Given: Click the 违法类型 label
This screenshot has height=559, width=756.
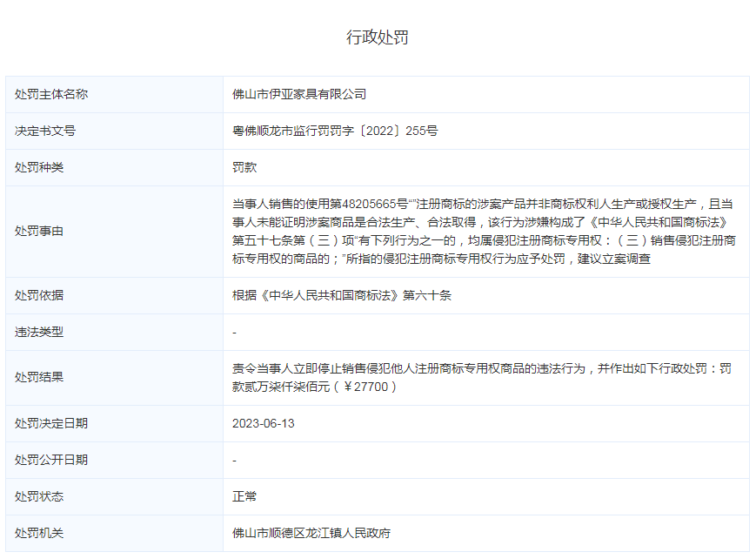Looking at the screenshot, I should [x=39, y=332].
